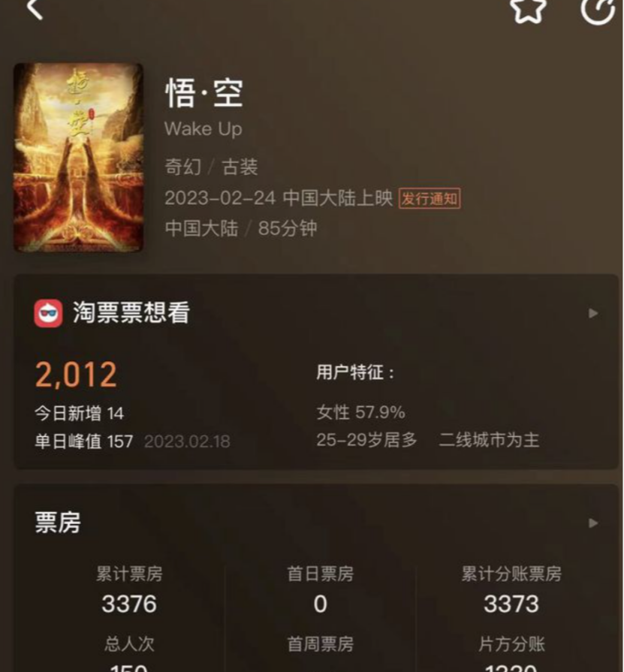Tap the 首周票房 label

(x=320, y=644)
